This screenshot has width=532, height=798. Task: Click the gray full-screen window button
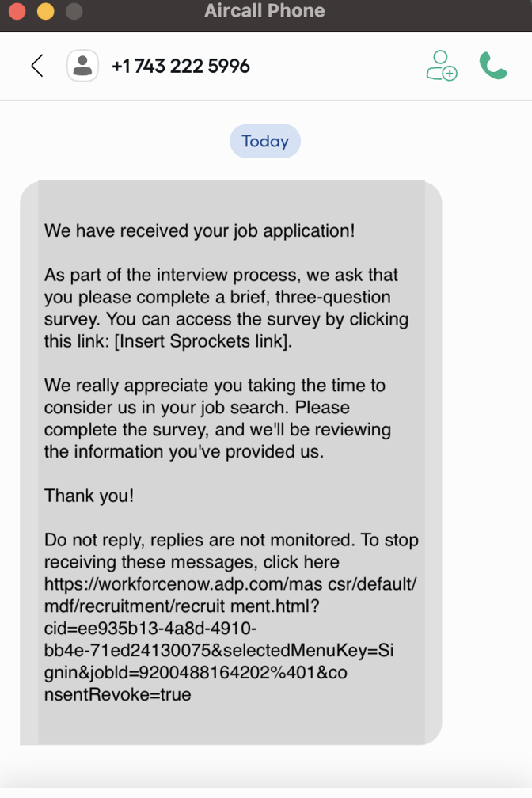[x=74, y=12]
